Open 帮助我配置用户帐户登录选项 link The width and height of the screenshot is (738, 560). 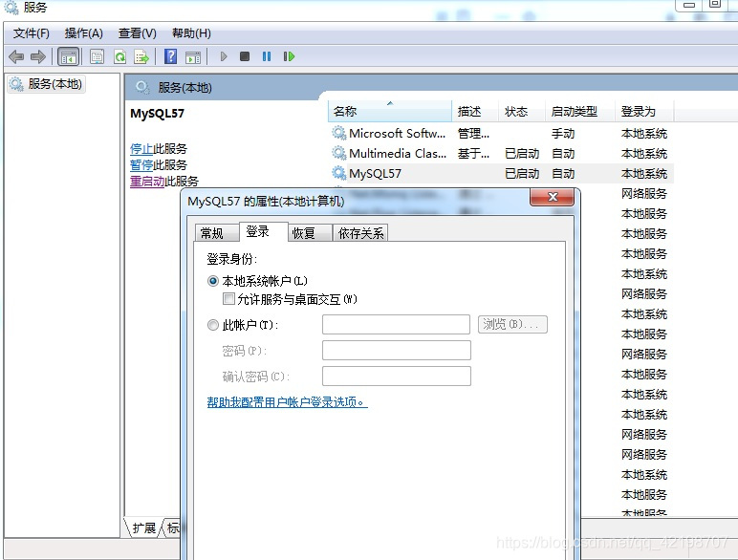[x=287, y=402]
